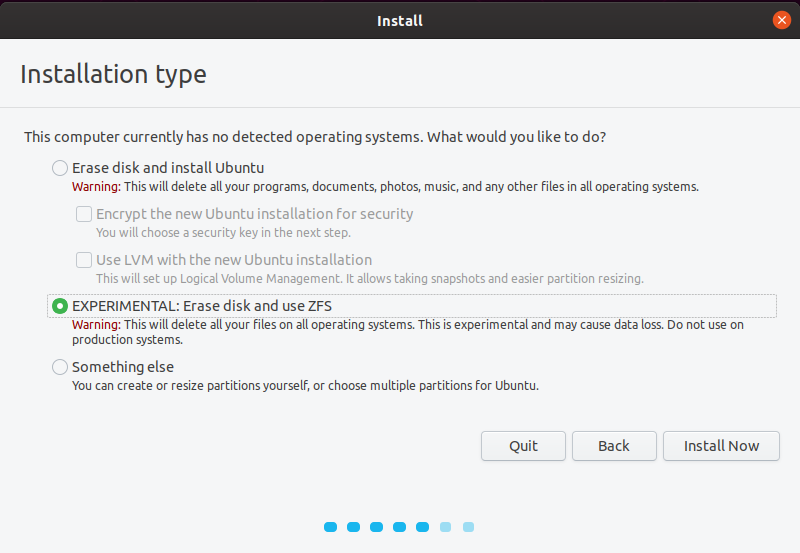
Task: Enable encrypting the new Ubuntu installation
Action: click(x=85, y=214)
